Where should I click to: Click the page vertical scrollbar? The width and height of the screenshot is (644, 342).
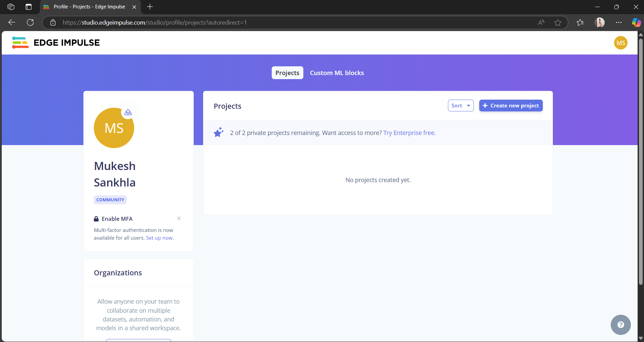[641, 162]
